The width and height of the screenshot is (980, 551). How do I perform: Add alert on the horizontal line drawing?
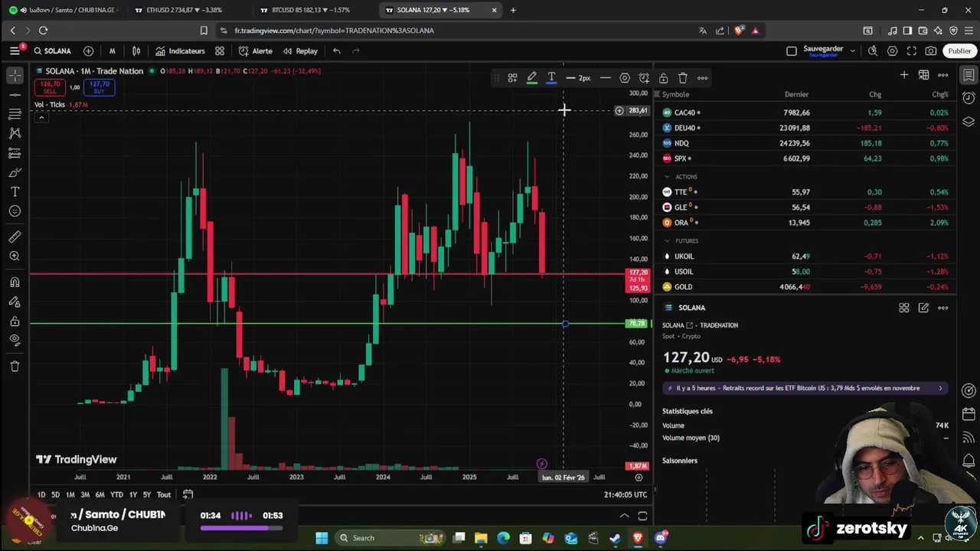[x=644, y=78]
